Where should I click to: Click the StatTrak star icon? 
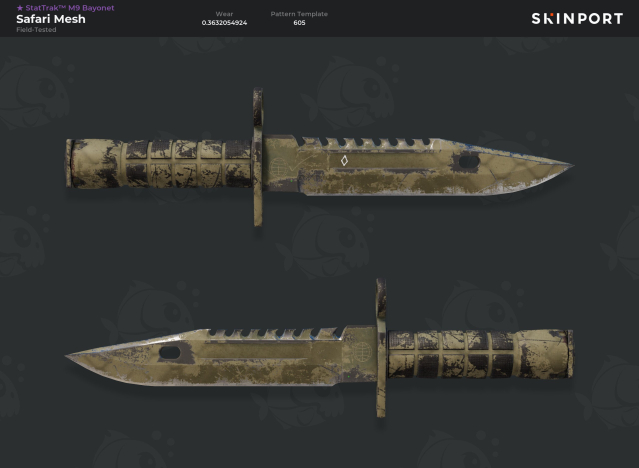point(20,8)
